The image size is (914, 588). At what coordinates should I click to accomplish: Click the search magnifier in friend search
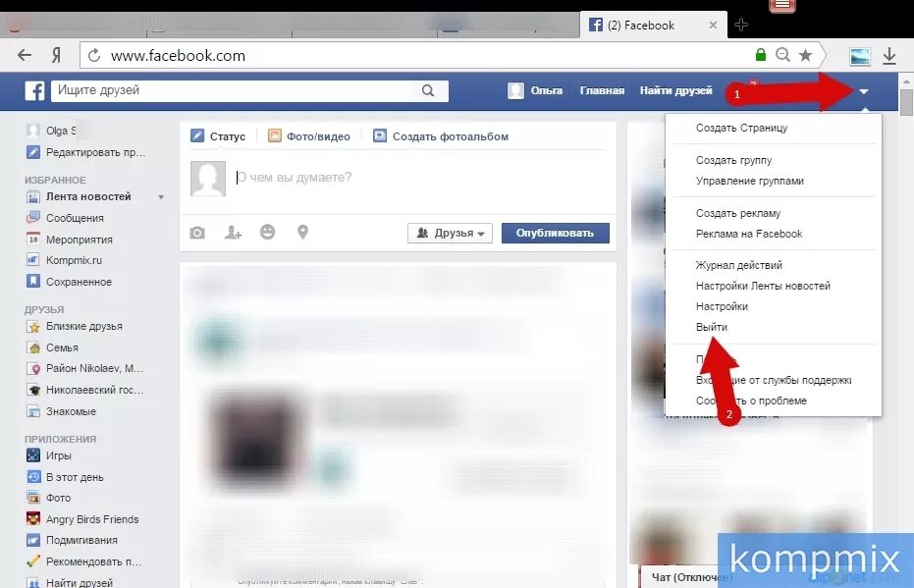(x=427, y=89)
